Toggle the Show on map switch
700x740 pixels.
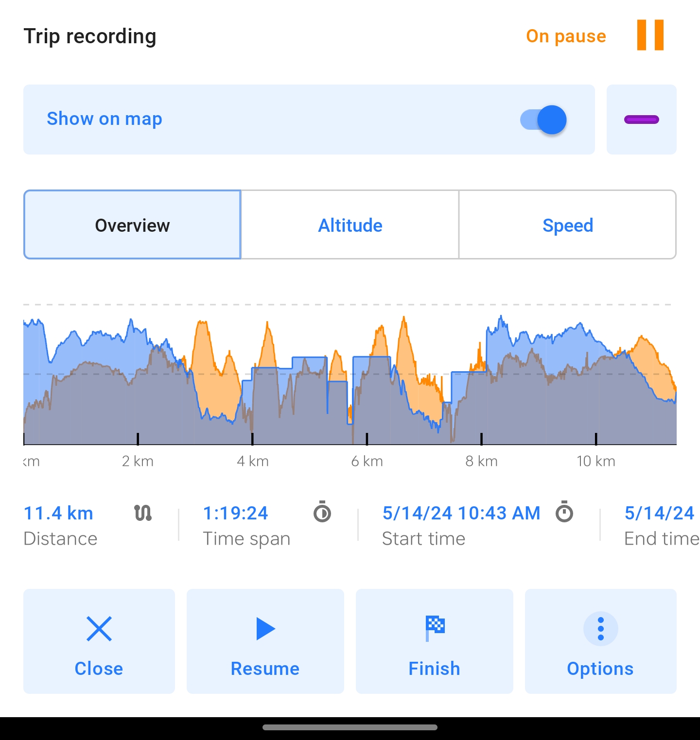543,120
